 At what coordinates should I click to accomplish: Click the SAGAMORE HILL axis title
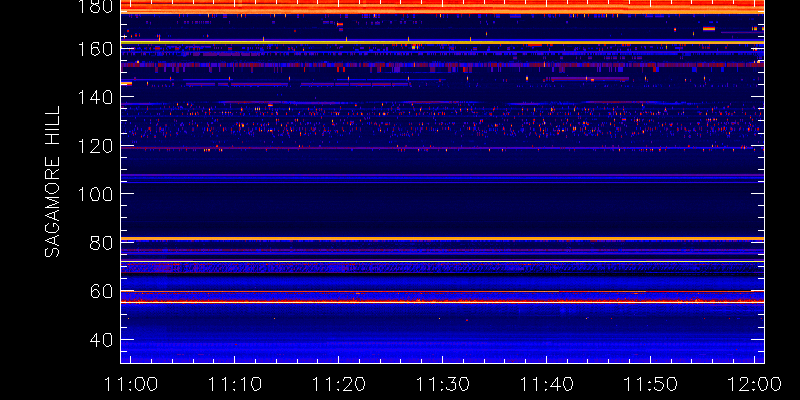coord(53,182)
